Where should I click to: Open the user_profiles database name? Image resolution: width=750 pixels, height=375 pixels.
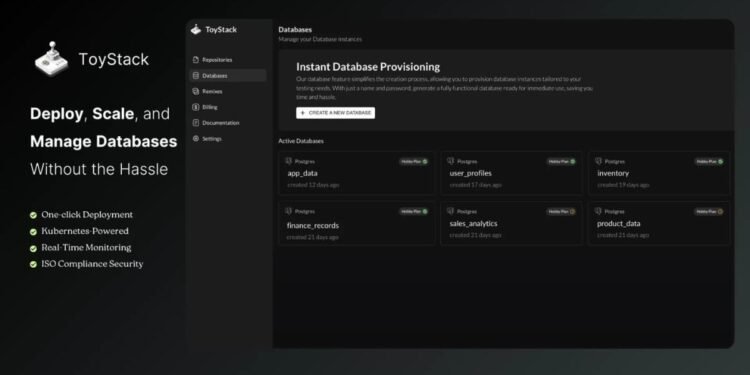point(471,174)
